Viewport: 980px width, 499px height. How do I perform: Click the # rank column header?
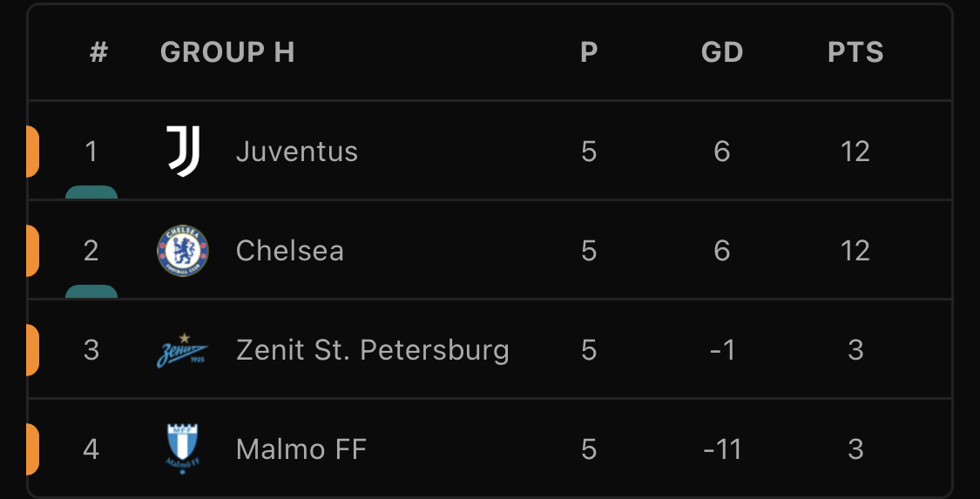[98, 52]
